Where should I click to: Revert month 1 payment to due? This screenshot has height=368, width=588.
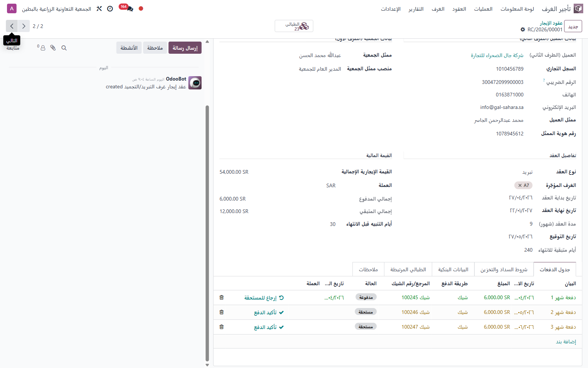point(264,298)
